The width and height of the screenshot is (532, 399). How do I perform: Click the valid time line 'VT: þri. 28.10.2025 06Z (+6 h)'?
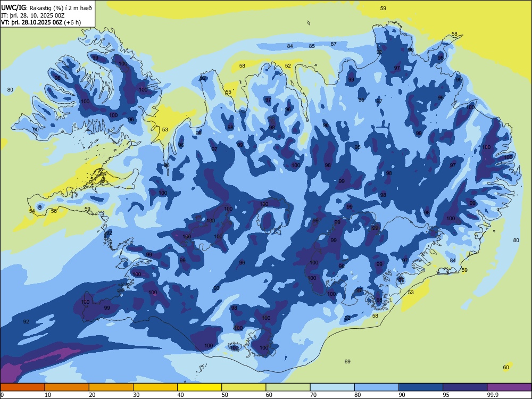click(x=41, y=22)
